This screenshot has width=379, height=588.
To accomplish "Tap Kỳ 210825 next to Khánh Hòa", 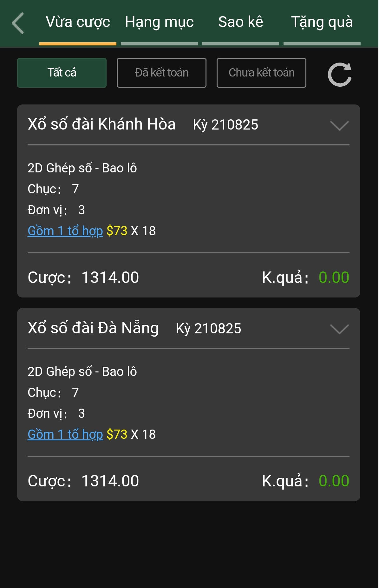I will 225,124.
